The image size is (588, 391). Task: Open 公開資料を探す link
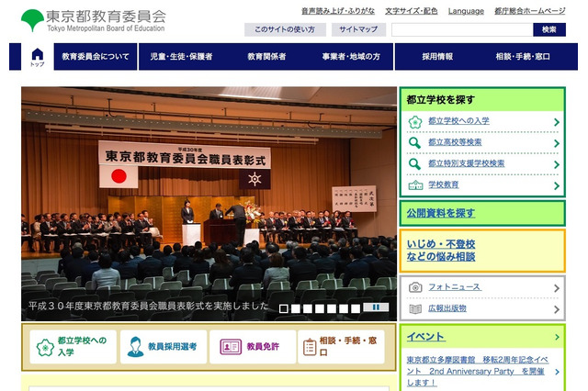coord(441,213)
